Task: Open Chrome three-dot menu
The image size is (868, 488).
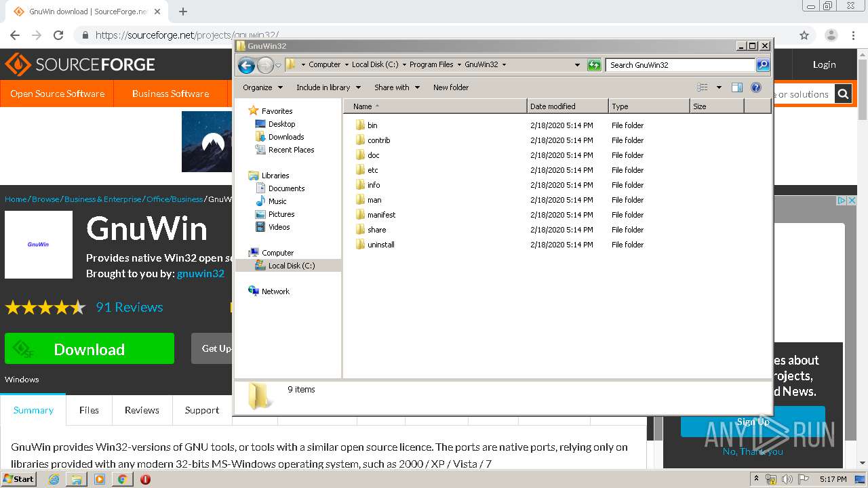Action: 853,35
